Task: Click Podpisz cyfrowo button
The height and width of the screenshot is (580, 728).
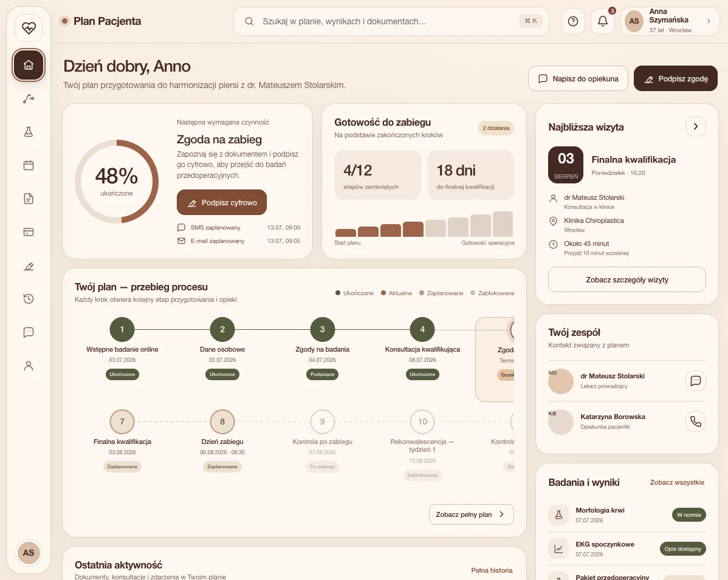Action: click(221, 202)
